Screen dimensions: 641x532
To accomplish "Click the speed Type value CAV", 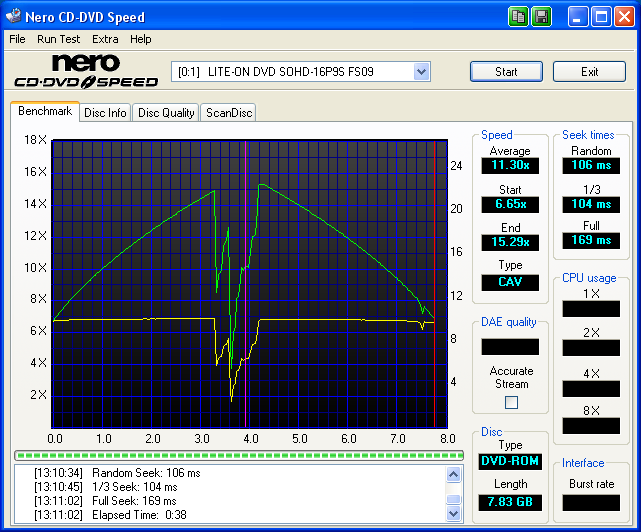I will point(510,282).
